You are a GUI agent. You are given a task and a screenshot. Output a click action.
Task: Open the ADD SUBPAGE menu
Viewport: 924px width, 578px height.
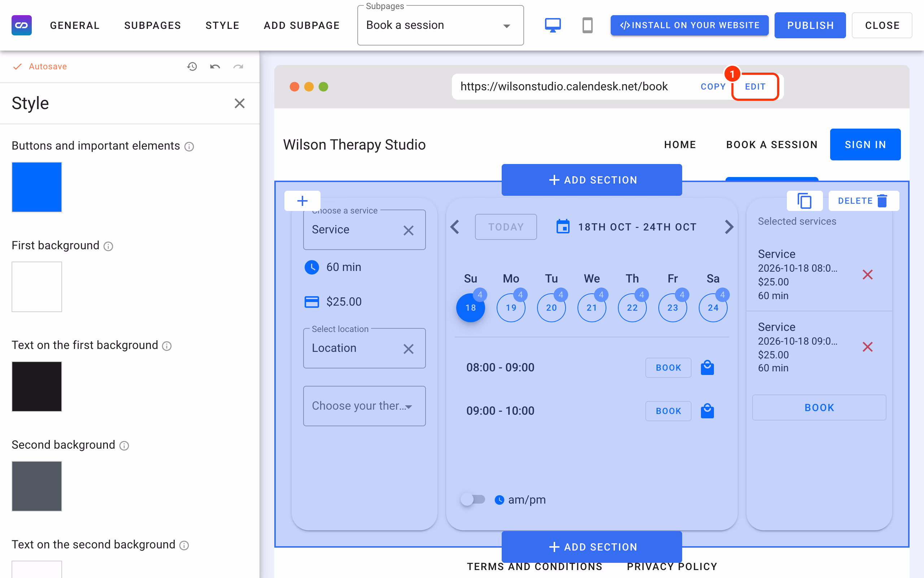click(x=302, y=25)
